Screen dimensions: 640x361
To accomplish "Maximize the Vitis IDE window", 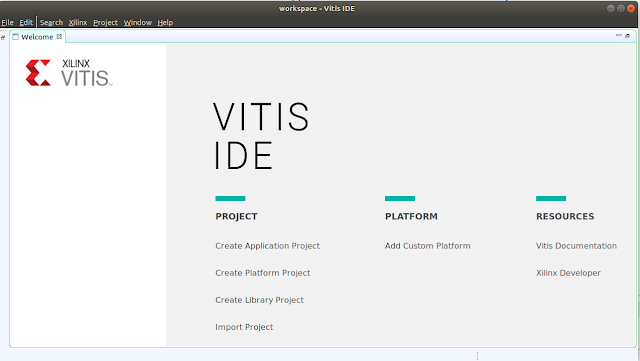I will coord(620,8).
